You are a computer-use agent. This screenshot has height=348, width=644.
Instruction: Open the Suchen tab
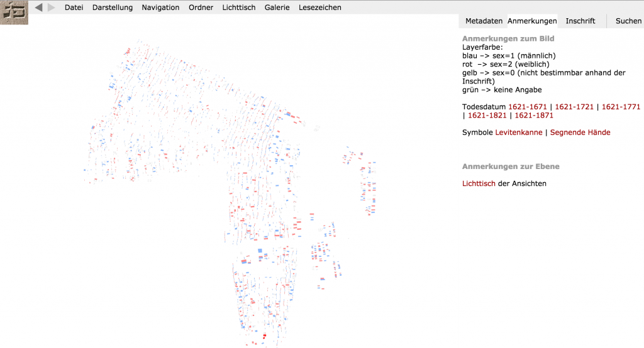click(628, 21)
